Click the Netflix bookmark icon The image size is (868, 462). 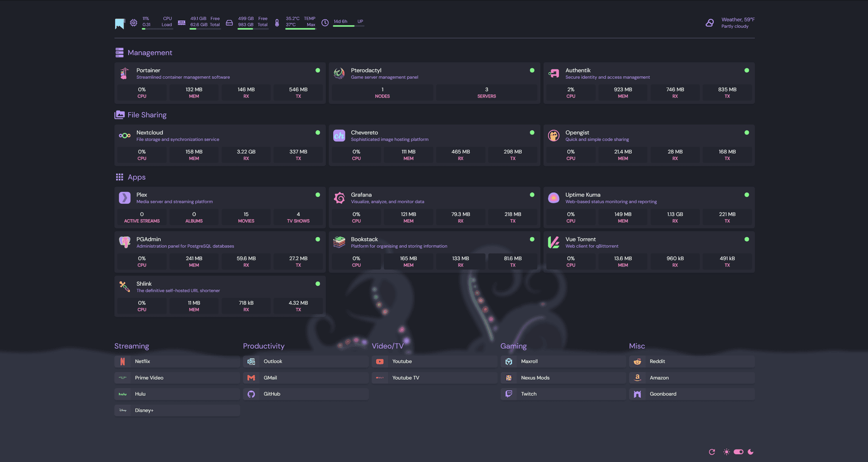122,362
